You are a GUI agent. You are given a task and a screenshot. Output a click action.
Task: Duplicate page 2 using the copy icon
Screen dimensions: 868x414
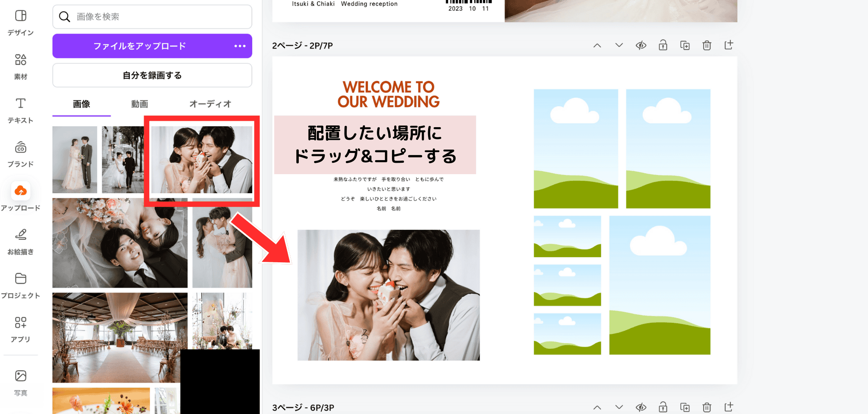tap(684, 45)
